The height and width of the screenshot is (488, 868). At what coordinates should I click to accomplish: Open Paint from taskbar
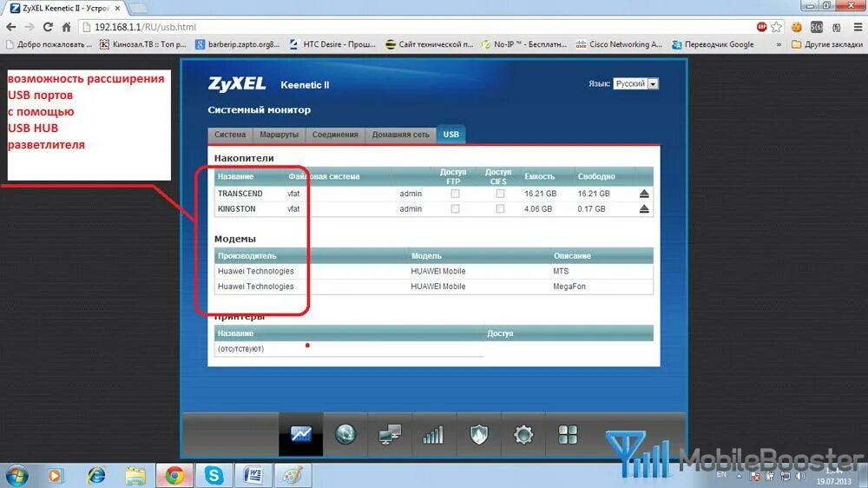(x=293, y=475)
